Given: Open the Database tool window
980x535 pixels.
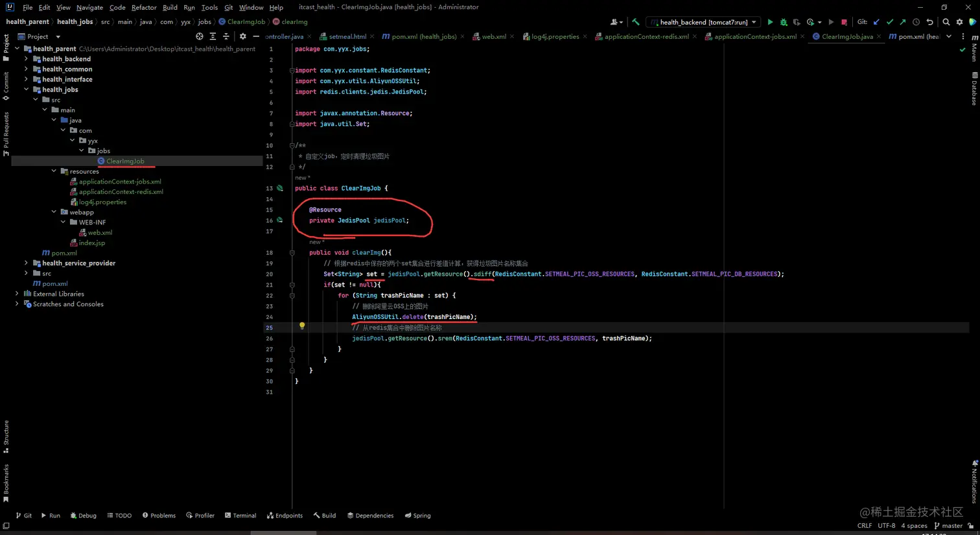Looking at the screenshot, I should pos(975,89).
